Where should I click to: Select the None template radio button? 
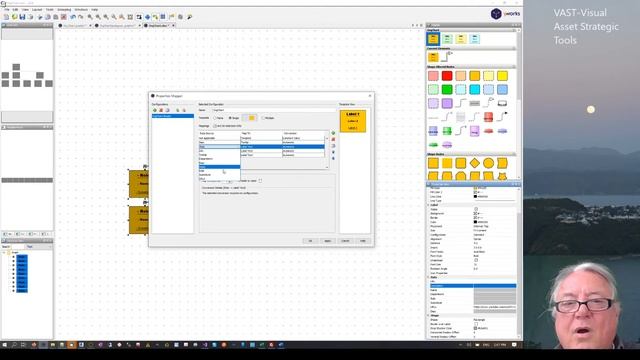(x=215, y=118)
